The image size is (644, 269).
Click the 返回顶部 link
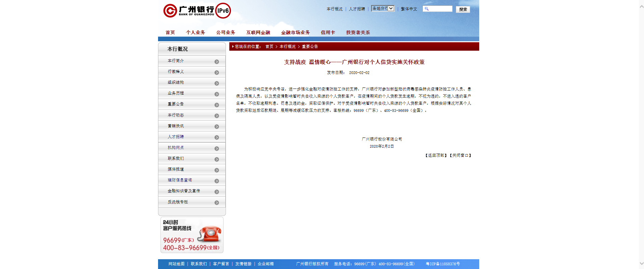pos(436,155)
